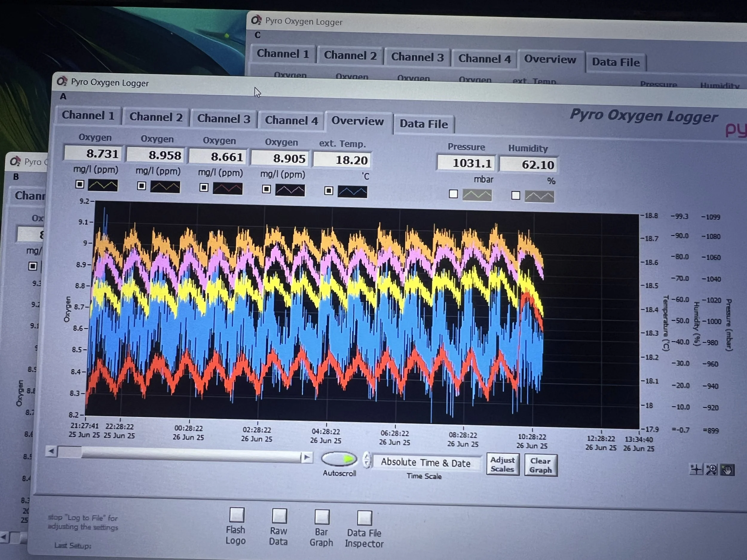
Task: Toggle the Autoscroll switch
Action: click(x=339, y=458)
